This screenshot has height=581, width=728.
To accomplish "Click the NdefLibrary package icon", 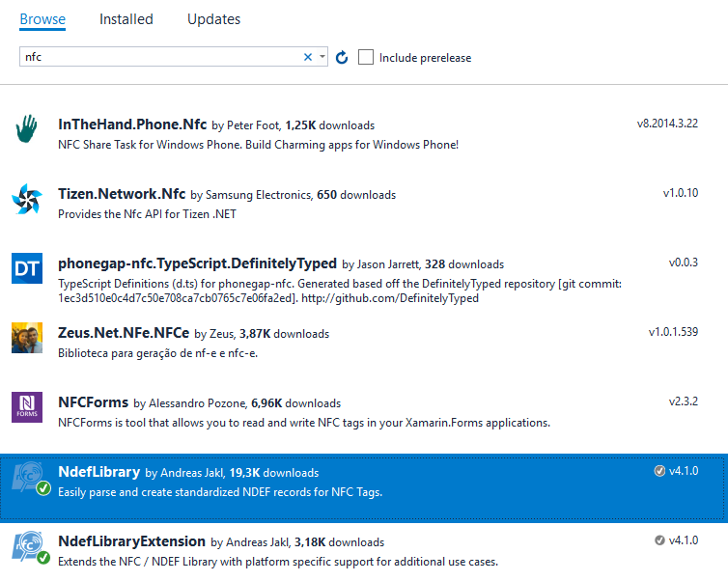I will [30, 478].
